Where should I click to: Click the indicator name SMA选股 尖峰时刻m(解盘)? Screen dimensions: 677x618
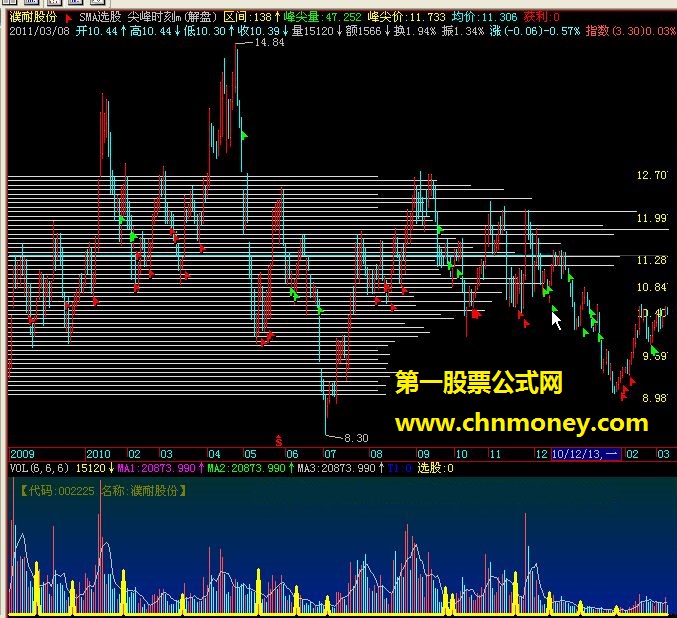(x=148, y=17)
